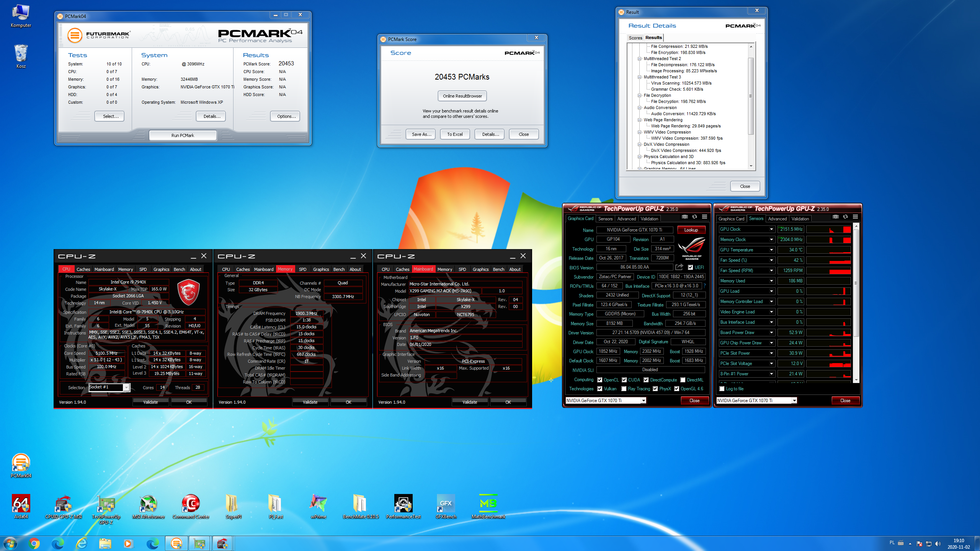Open the Fan Speed (RPM) sensor dropdown
This screenshot has width=980, height=551.
(x=771, y=271)
